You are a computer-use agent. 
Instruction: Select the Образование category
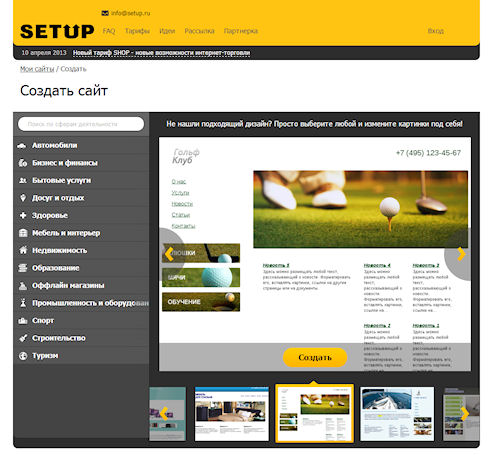[81, 268]
